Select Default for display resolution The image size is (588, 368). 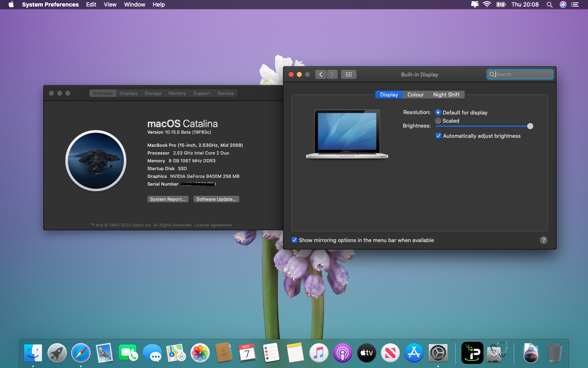(438, 112)
